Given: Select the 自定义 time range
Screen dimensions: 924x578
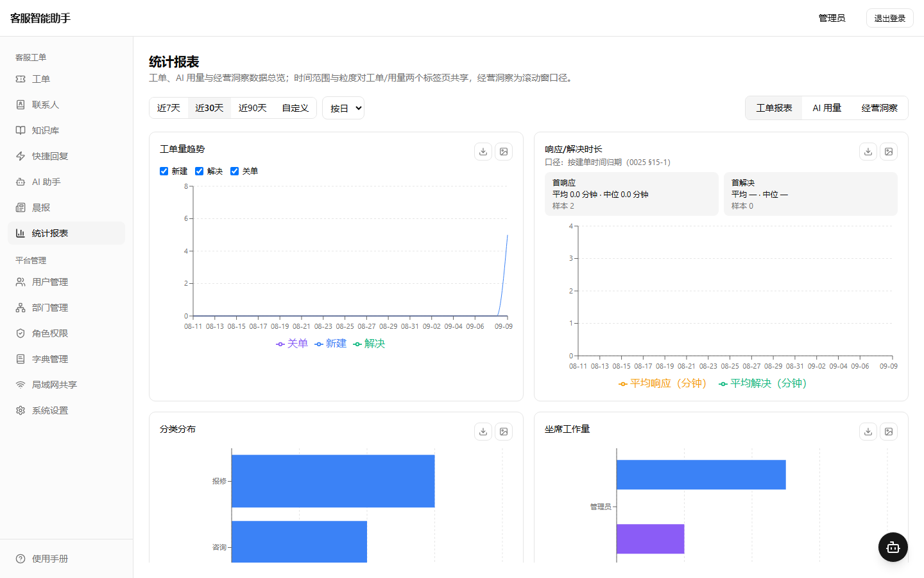Looking at the screenshot, I should [295, 108].
